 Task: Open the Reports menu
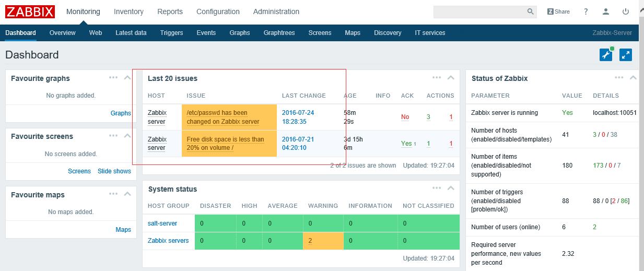[170, 11]
